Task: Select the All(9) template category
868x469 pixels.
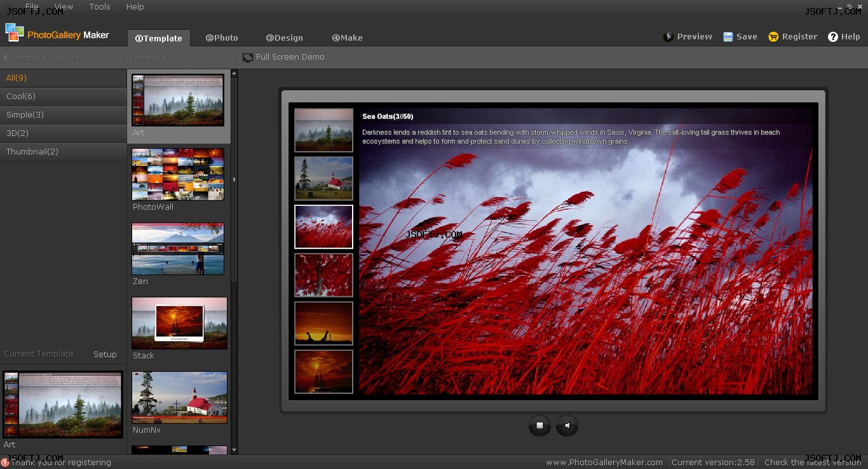Action: pos(64,78)
